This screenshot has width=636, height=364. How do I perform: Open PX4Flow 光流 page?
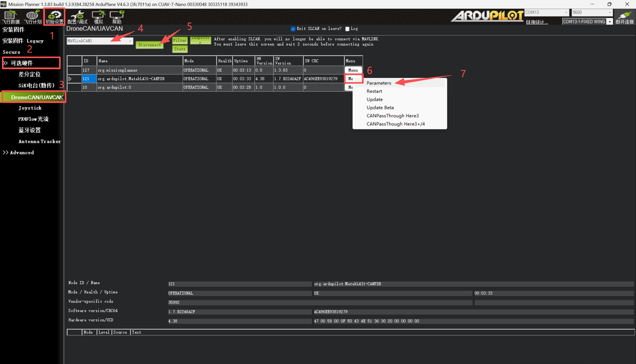[33, 119]
